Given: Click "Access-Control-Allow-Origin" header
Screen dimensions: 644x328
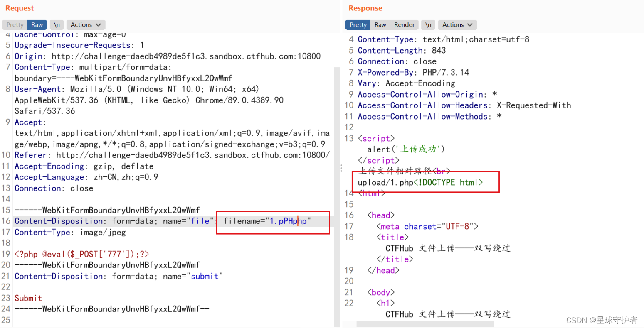Looking at the screenshot, I should click(427, 94).
